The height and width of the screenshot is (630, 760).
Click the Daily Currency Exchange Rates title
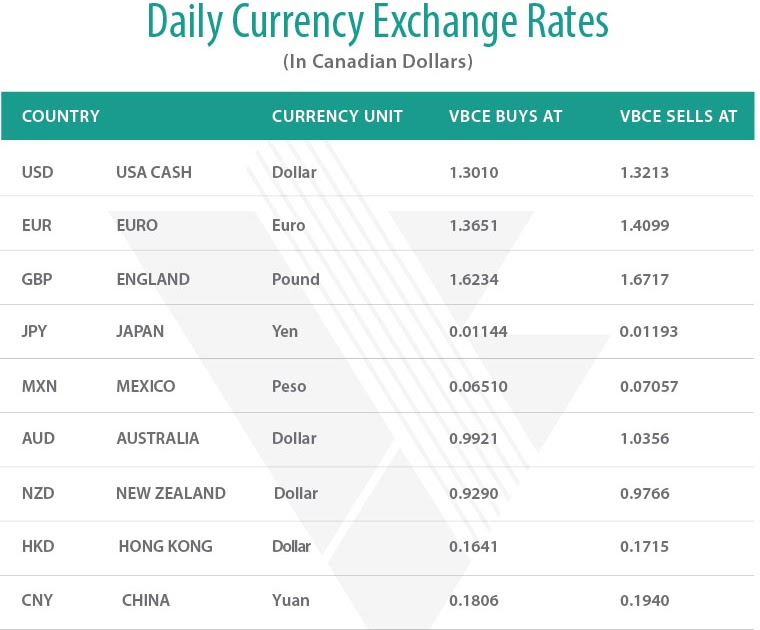[378, 22]
